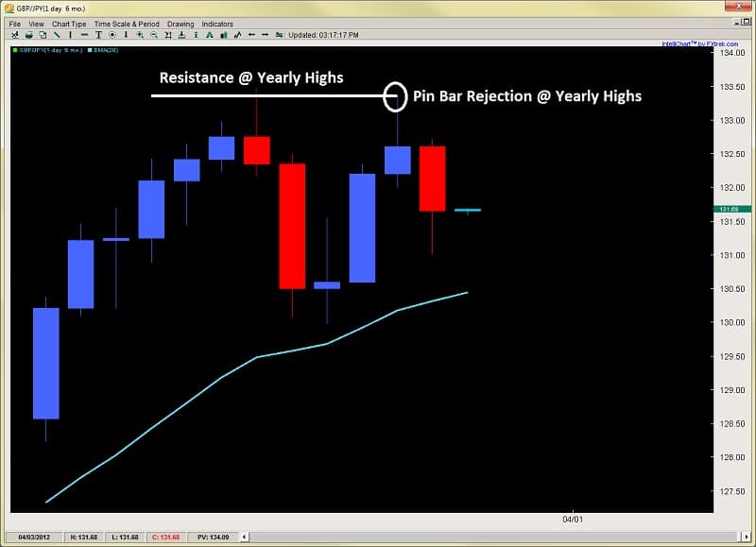Click the new chart toolbar icon

coord(15,35)
